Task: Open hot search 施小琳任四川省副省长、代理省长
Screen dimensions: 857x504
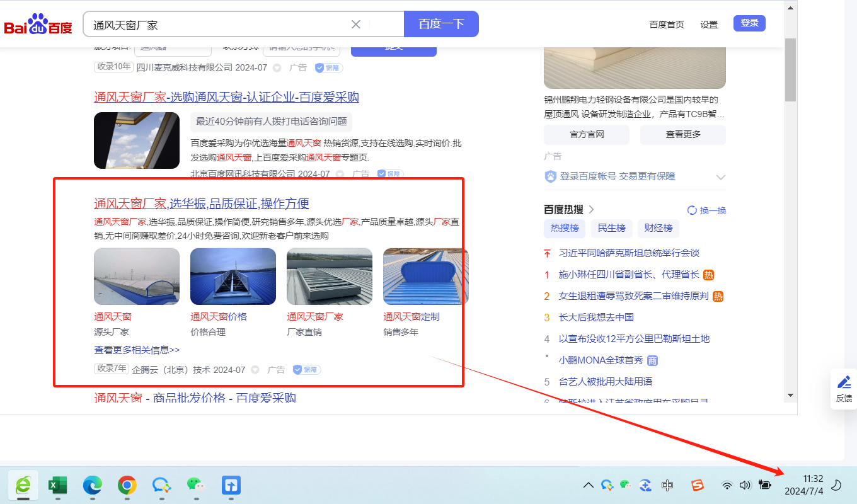Action: click(x=629, y=274)
